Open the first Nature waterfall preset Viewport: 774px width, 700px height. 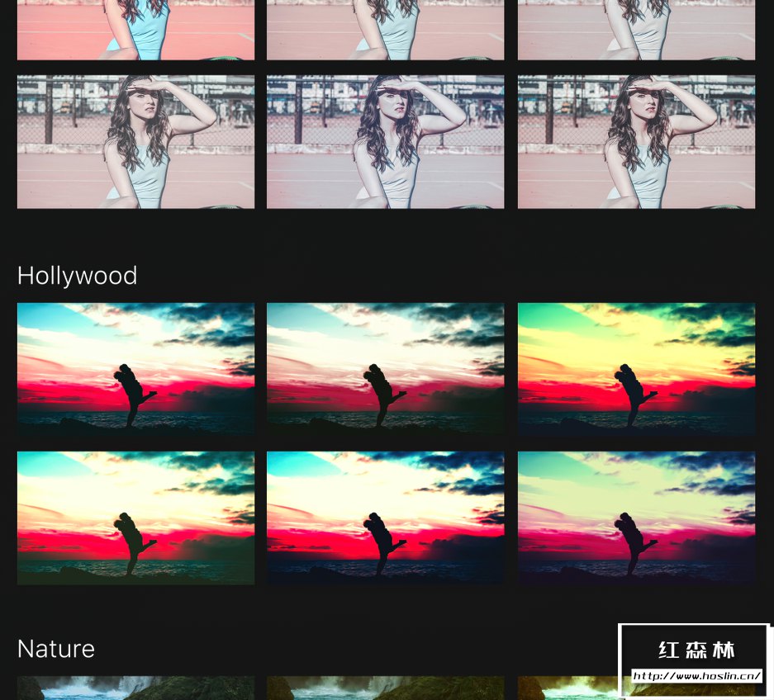[135, 688]
